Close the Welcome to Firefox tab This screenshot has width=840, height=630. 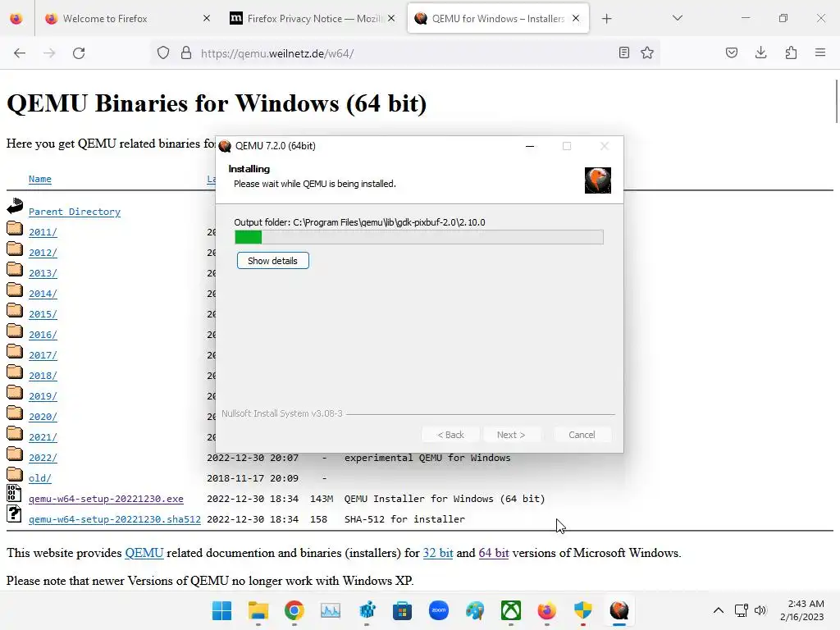(207, 19)
